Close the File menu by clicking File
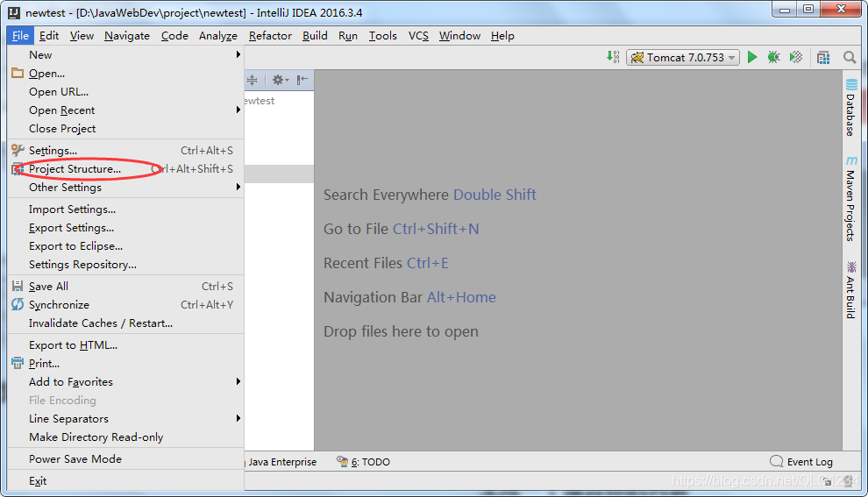This screenshot has height=497, width=868. pos(20,36)
